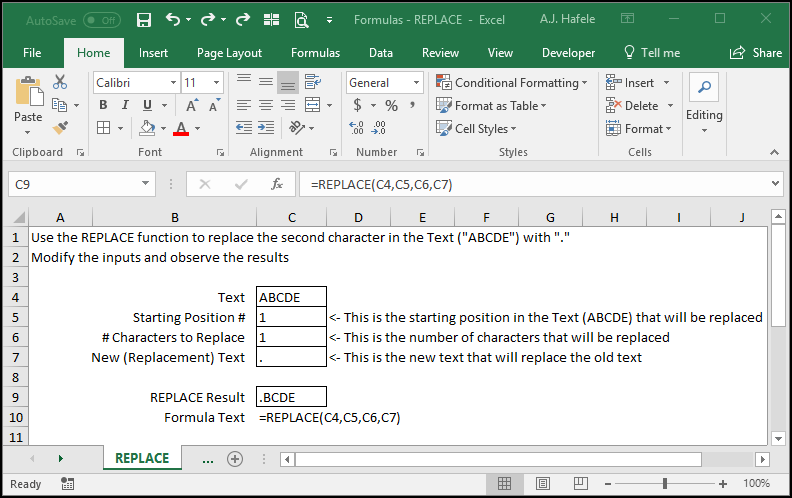
Task: Apply the Wrap Text icon
Action: [x=313, y=81]
